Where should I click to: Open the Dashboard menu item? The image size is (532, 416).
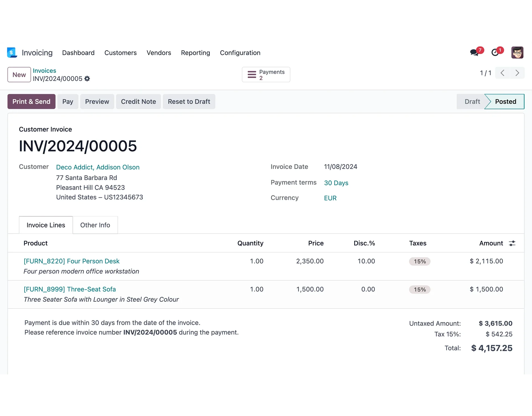[x=78, y=53]
